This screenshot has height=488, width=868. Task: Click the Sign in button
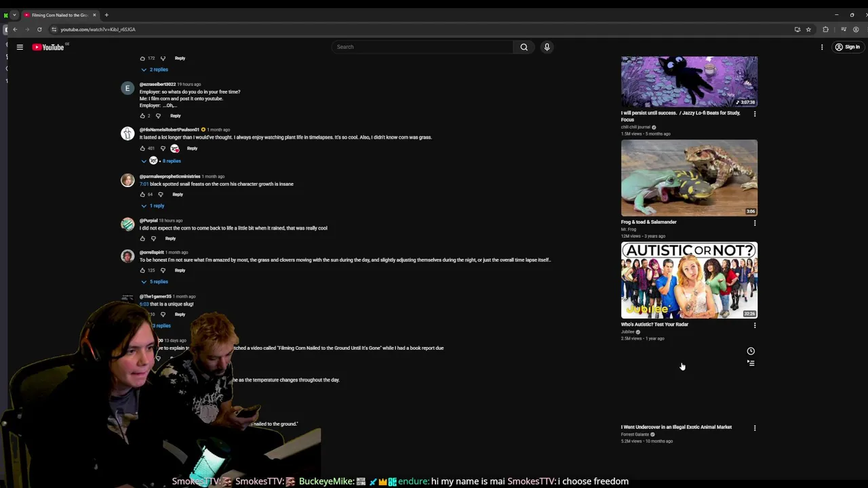coord(848,47)
